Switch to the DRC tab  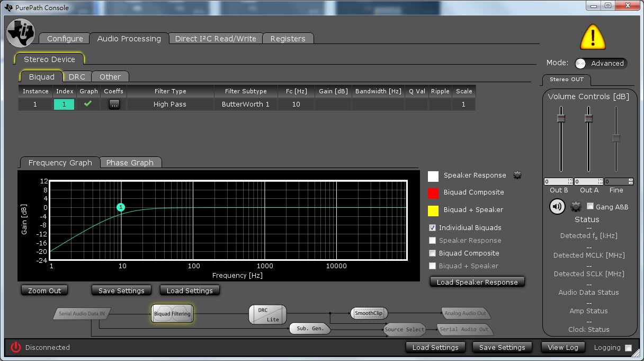pyautogui.click(x=77, y=77)
